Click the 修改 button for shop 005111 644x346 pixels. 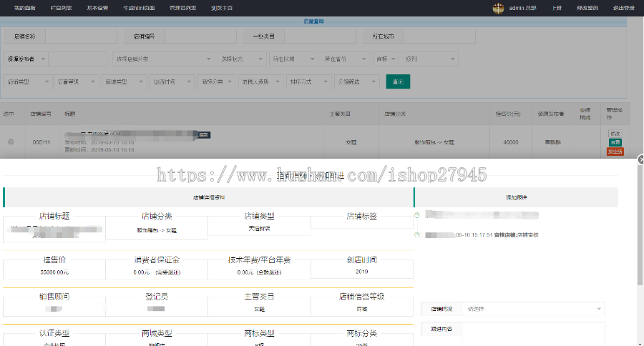pos(615,134)
